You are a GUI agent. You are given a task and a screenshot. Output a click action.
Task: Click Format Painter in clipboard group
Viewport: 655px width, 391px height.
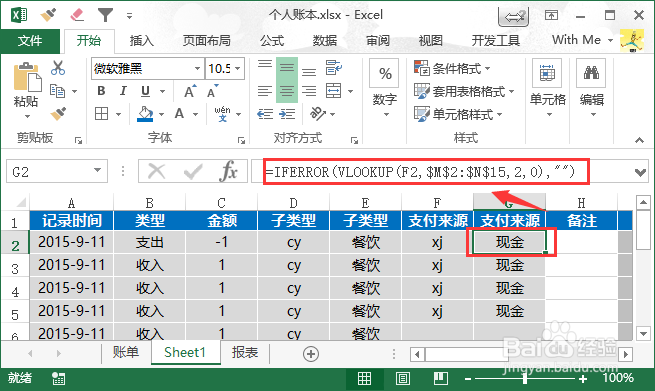pos(58,114)
